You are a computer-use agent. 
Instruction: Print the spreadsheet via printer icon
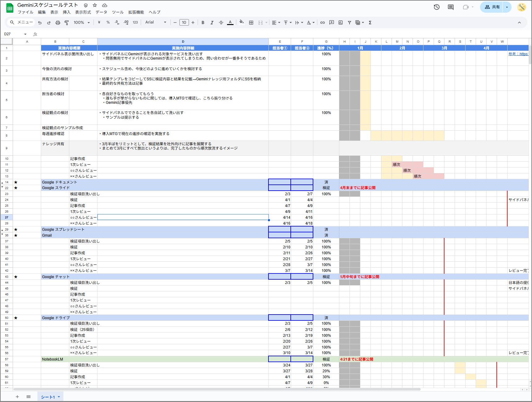[58, 23]
